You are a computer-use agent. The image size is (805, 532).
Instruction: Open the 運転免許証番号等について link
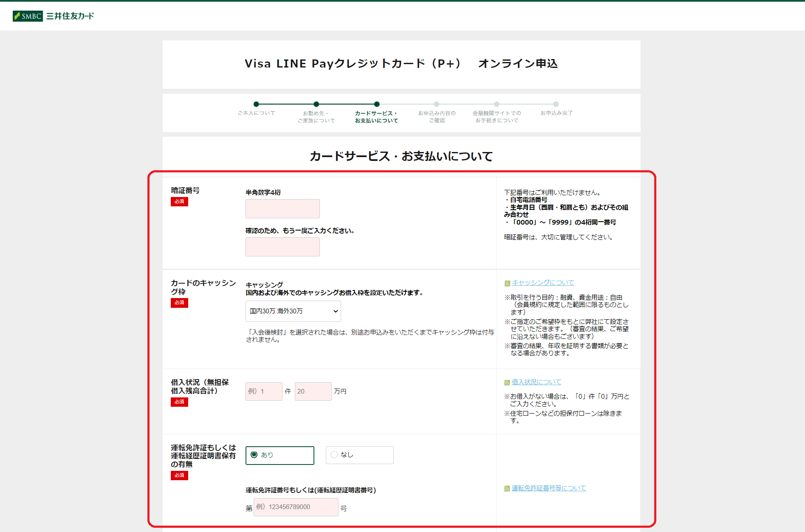pos(549,488)
